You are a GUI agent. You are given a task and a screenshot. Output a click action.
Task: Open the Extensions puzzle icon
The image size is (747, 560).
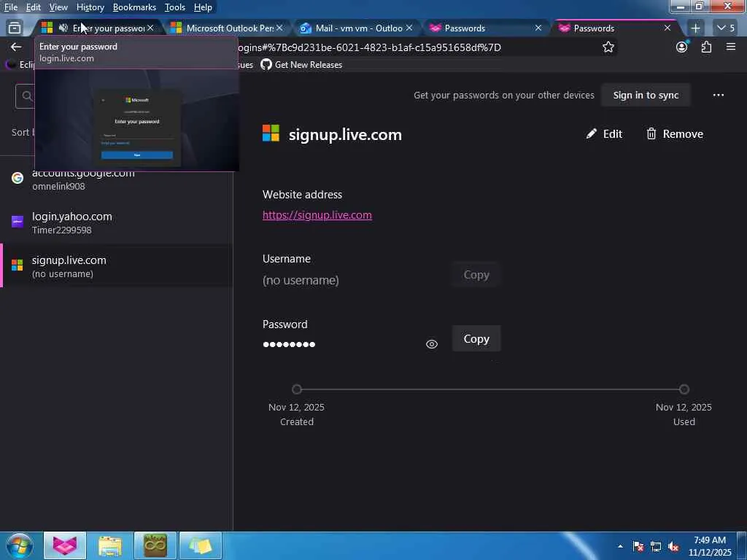[706, 47]
